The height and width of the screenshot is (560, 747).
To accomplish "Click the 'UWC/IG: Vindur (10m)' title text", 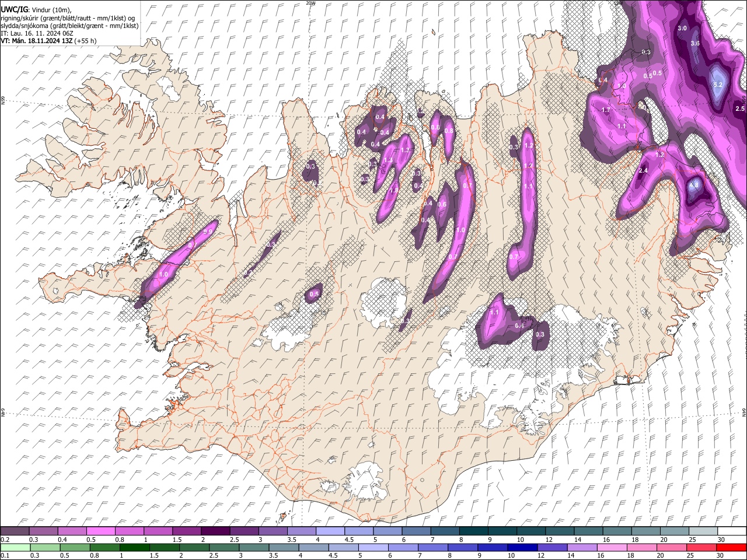I will (x=36, y=10).
